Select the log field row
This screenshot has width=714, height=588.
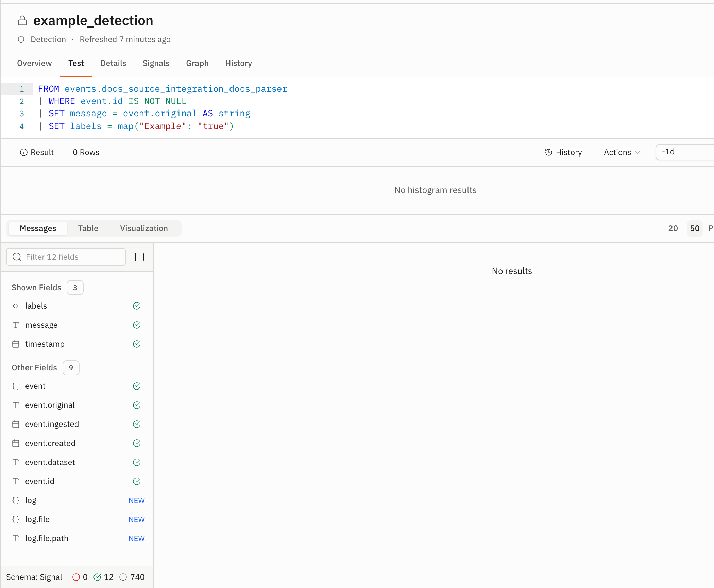click(77, 500)
